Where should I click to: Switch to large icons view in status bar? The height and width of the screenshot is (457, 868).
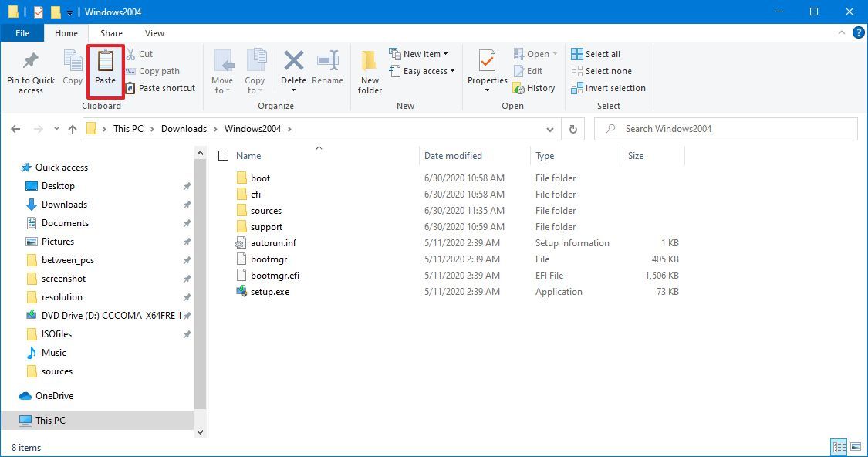click(x=855, y=447)
